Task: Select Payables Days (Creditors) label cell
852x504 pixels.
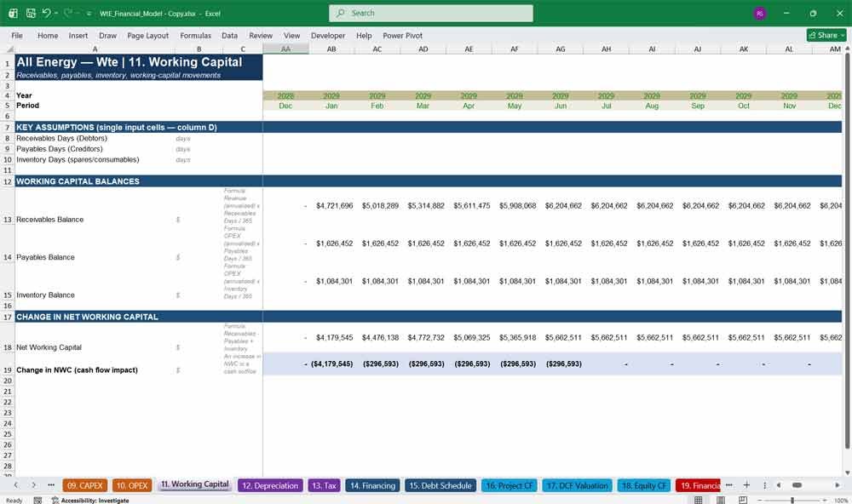Action: pos(60,149)
